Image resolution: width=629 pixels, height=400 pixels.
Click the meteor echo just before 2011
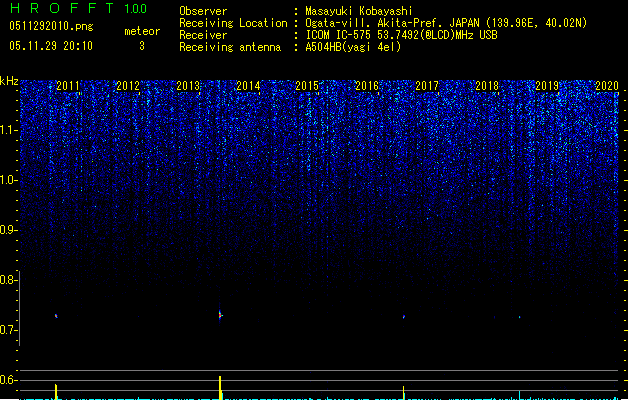coord(56,316)
